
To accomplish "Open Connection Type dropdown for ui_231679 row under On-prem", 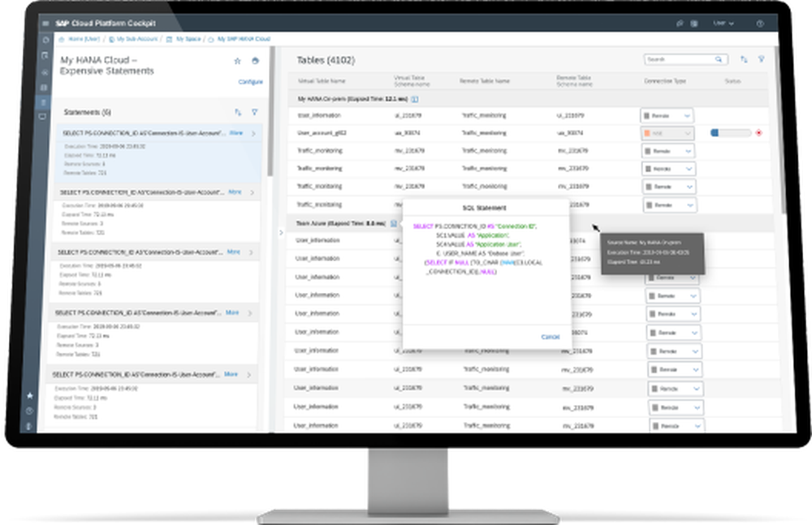I will click(667, 116).
